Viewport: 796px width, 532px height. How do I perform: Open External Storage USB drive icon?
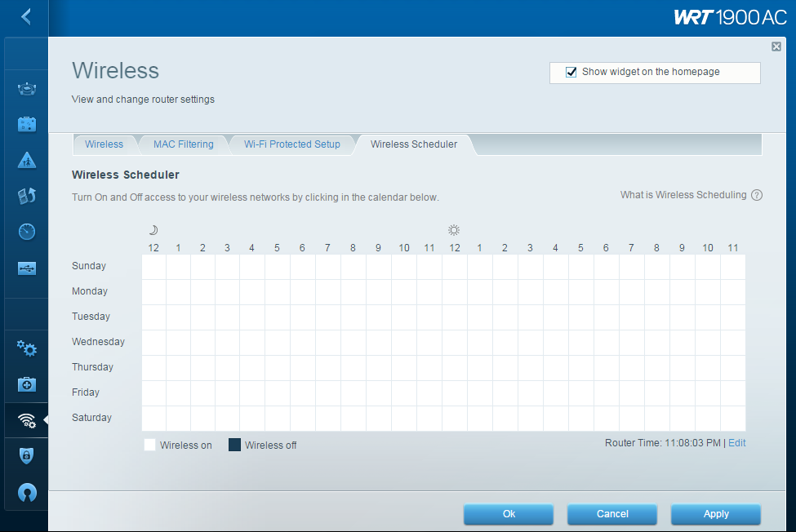[26, 268]
